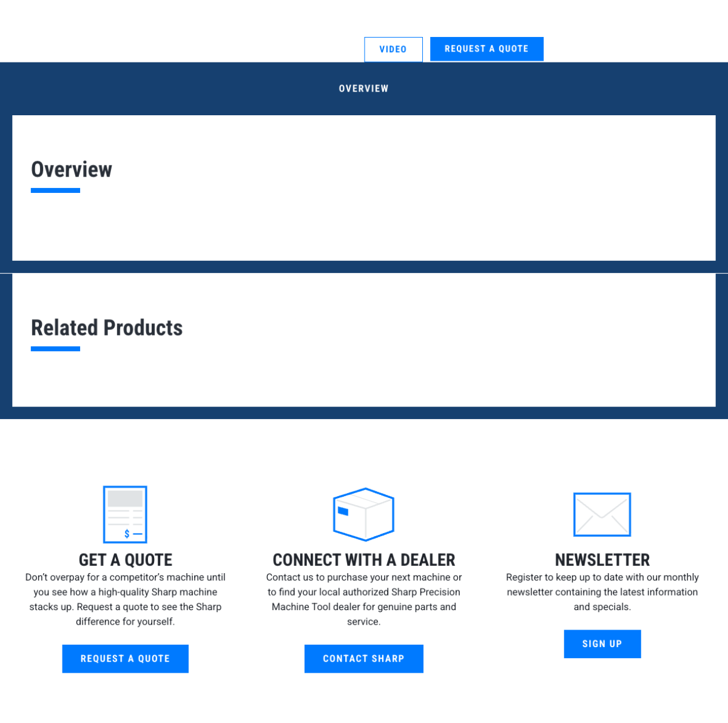Click the Related Products heading
728x723 pixels.
107,328
